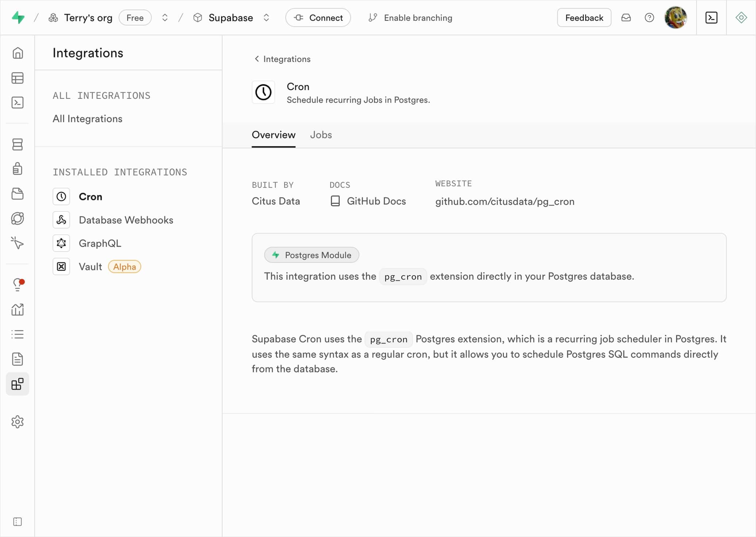Collapse back to Integrations via breadcrumb chevron
756x537 pixels.
point(257,59)
